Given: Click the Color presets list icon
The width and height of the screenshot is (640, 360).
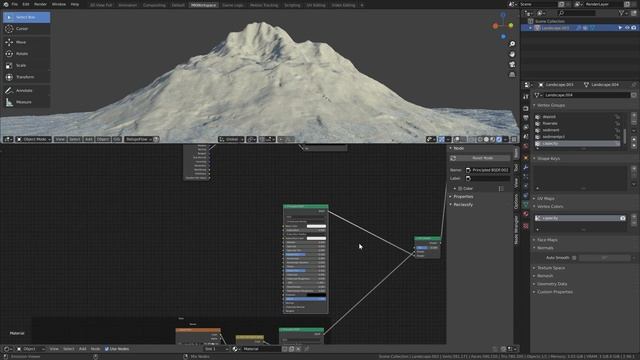Looking at the screenshot, I should click(501, 189).
